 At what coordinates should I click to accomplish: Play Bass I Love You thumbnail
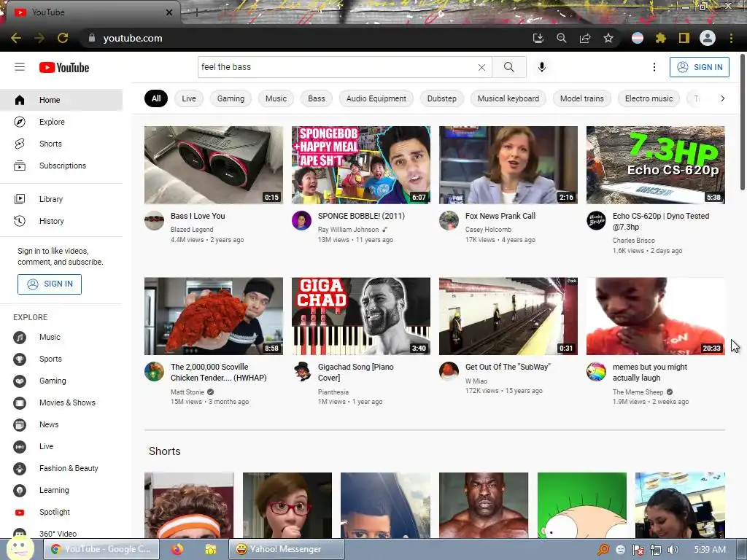click(214, 165)
